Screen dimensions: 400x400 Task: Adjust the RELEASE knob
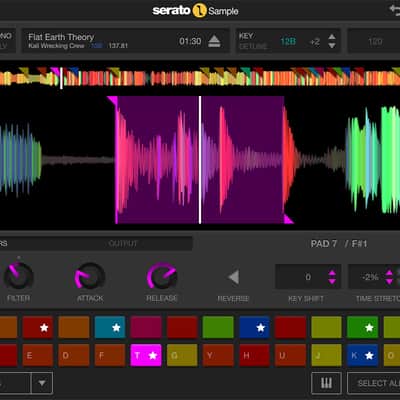pyautogui.click(x=162, y=277)
